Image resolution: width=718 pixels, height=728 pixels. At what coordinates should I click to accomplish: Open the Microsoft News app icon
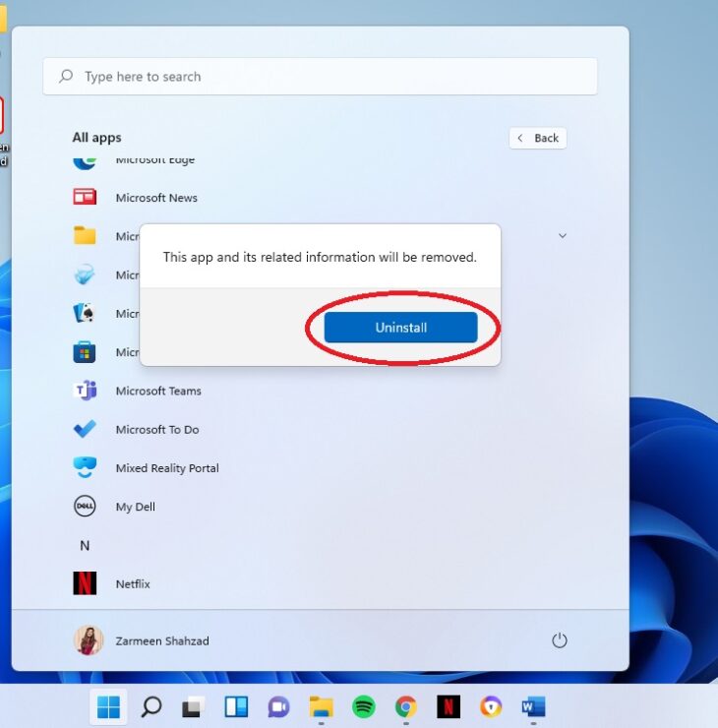click(x=85, y=197)
